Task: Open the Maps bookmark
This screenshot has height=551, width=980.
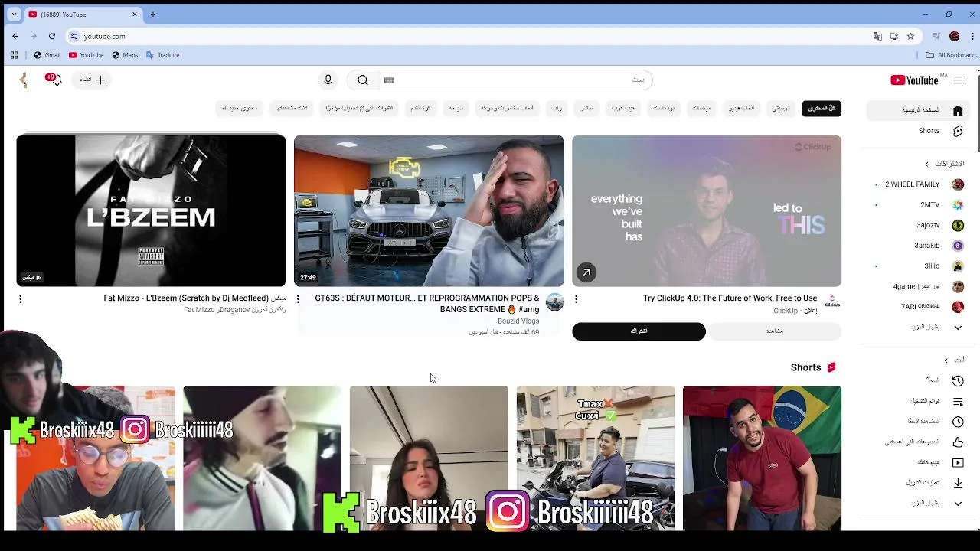Action: coord(125,55)
